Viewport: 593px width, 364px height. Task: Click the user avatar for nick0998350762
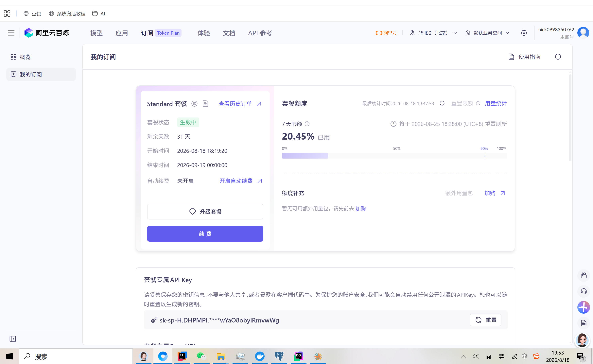[583, 33]
